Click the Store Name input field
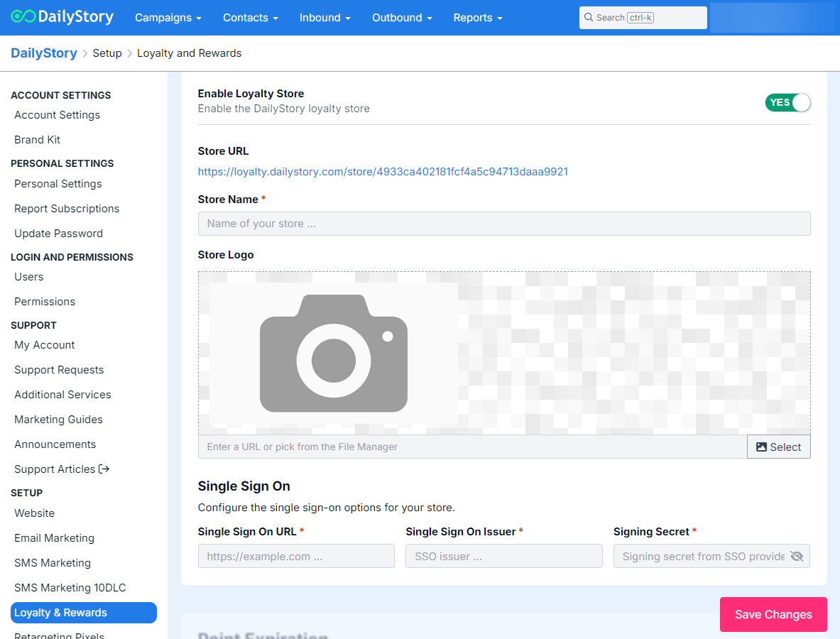The height and width of the screenshot is (639, 840). (503, 224)
